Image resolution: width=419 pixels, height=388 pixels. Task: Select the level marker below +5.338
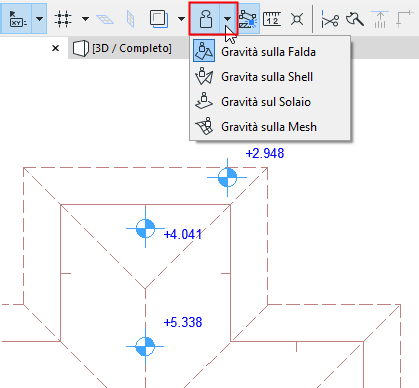tap(145, 347)
